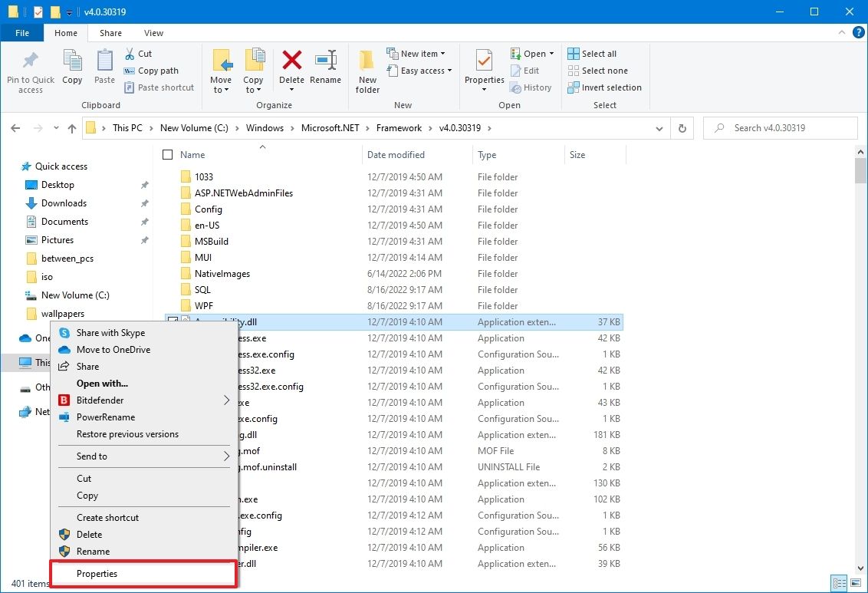Screen dimensions: 868x593
Task: Navigate to Windows via the breadcrumb
Action: coord(265,127)
